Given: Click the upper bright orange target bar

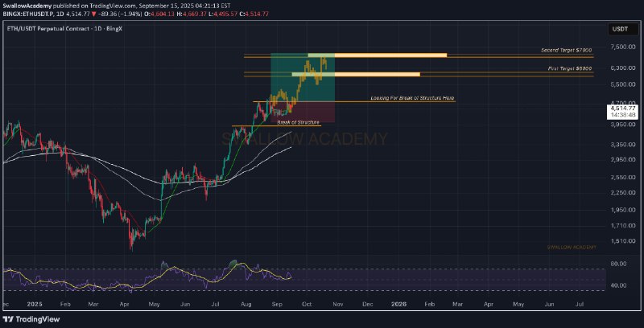Looking at the screenshot, I should pos(390,55).
